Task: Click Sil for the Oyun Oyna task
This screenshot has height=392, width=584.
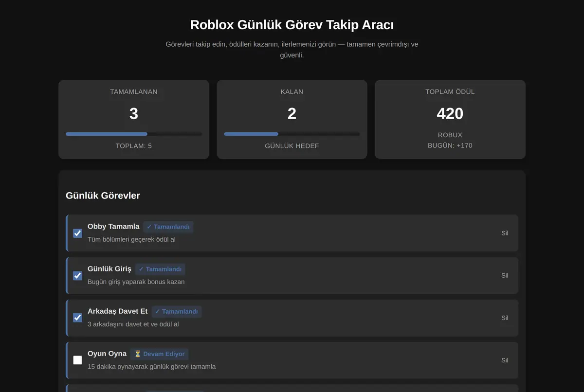Action: tap(505, 360)
